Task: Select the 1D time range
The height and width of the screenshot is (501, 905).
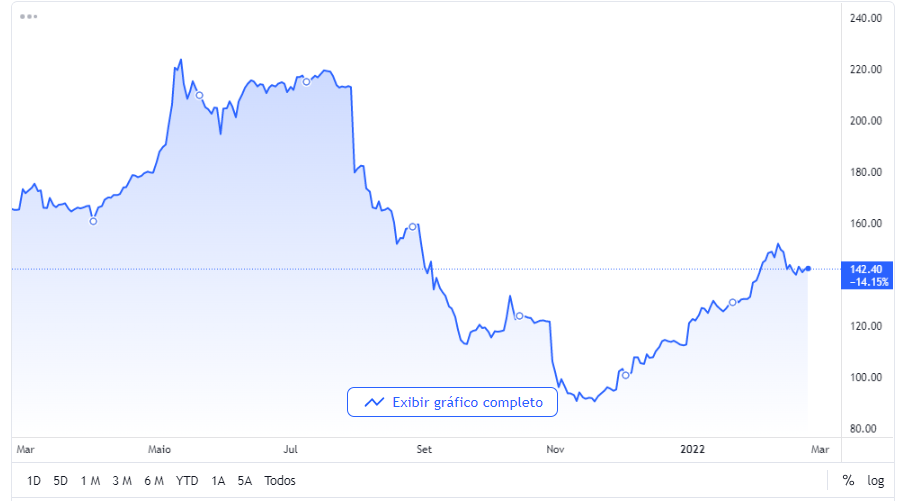Action: click(34, 481)
